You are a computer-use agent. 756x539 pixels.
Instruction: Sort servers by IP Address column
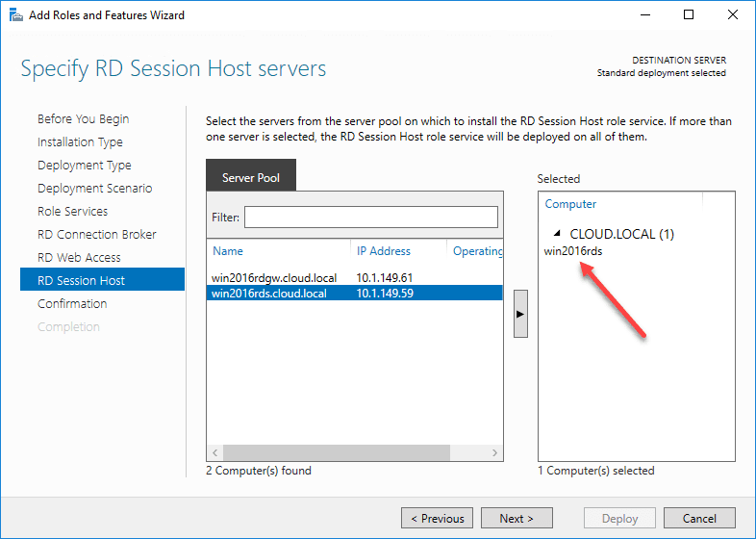pyautogui.click(x=384, y=251)
